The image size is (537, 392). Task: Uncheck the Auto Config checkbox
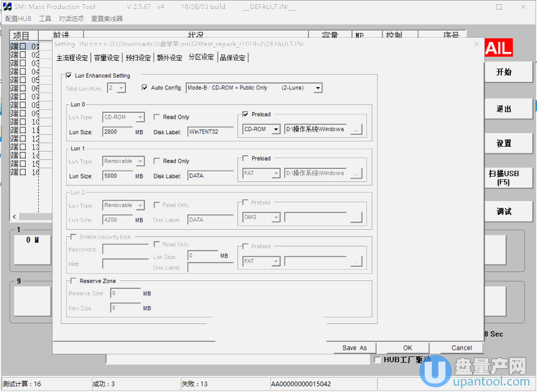144,88
